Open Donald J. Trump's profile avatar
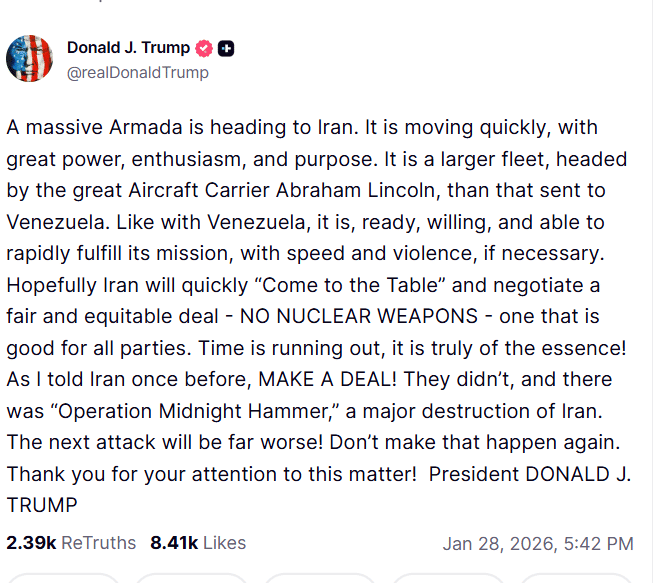Image resolution: width=666 pixels, height=583 pixels. 30,59
